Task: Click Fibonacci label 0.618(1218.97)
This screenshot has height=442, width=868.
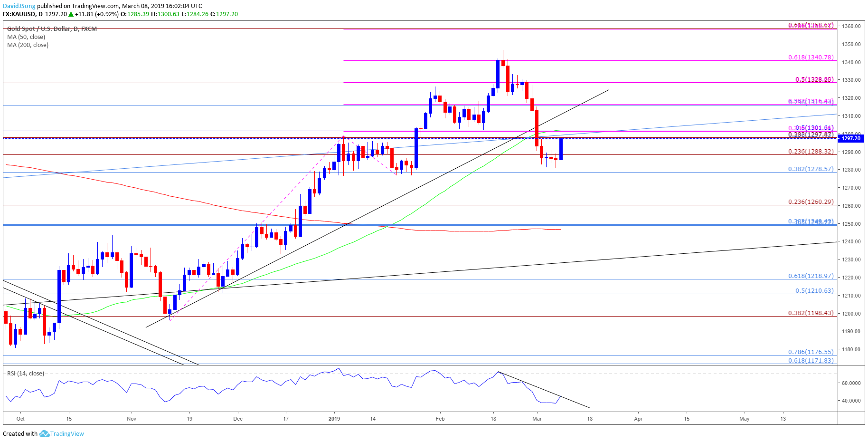Action: 811,276
